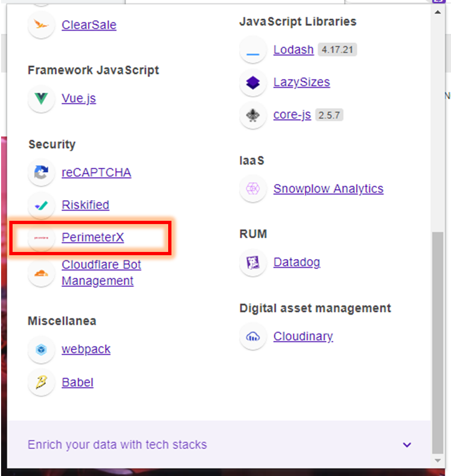The image size is (451, 476).
Task: Click the Snowplow Analytics hexagon icon
Action: tap(253, 189)
